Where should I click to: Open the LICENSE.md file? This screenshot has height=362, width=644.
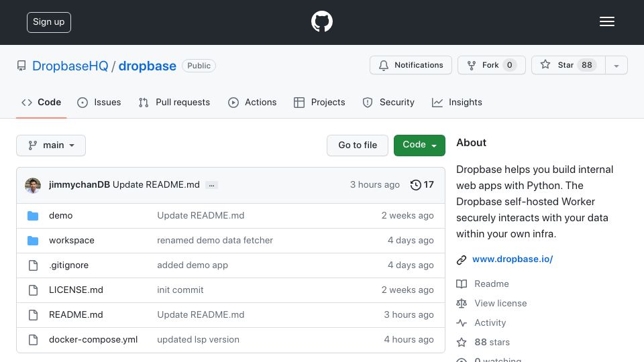pos(76,290)
